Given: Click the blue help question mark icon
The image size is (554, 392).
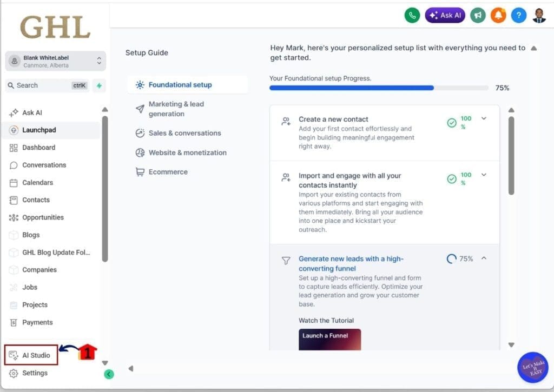Looking at the screenshot, I should click(519, 15).
